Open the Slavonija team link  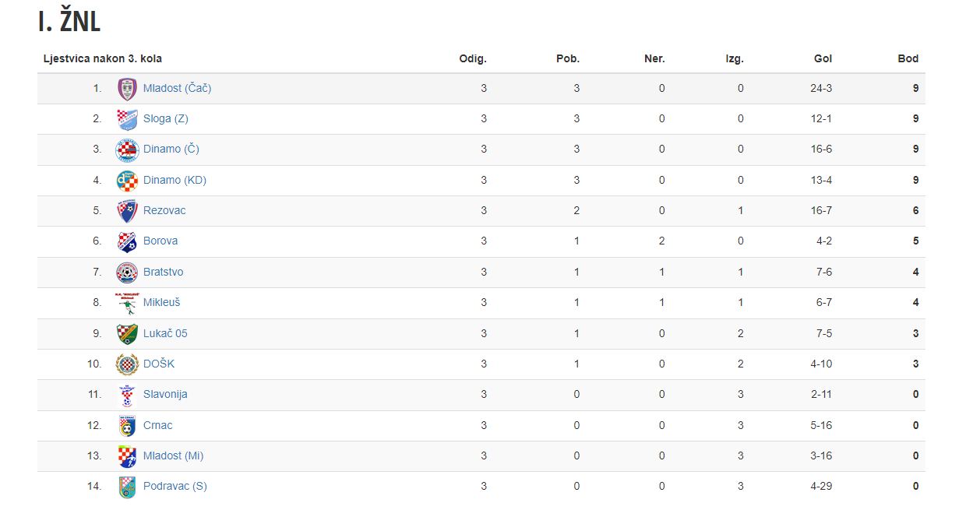coord(165,394)
